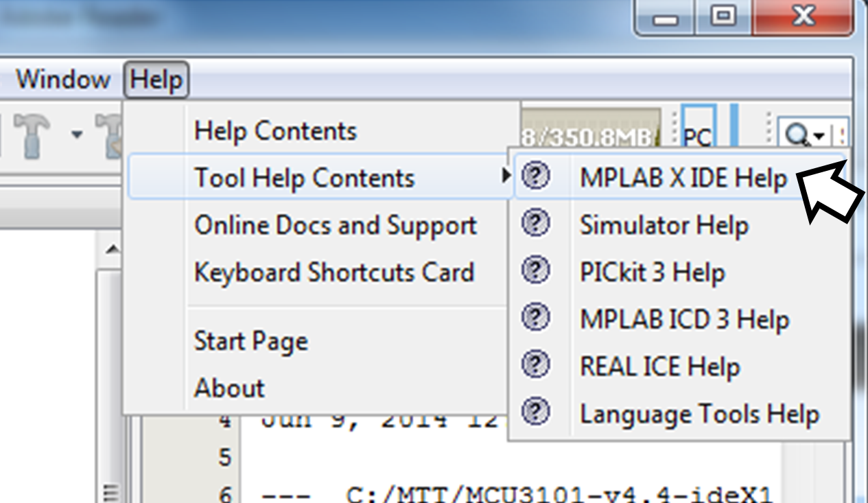The image size is (868, 503).
Task: Click the question icon beside Simulator Help
Action: point(534,224)
